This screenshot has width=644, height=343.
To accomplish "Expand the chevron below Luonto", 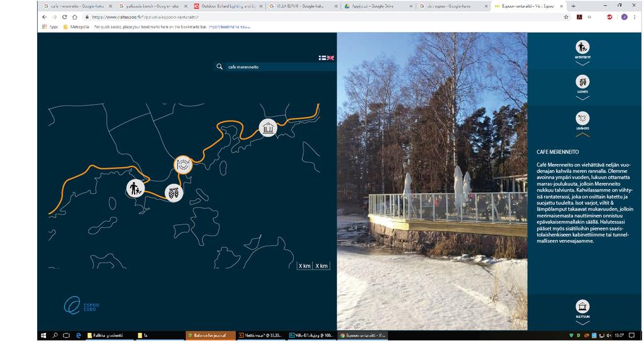I will click(582, 98).
